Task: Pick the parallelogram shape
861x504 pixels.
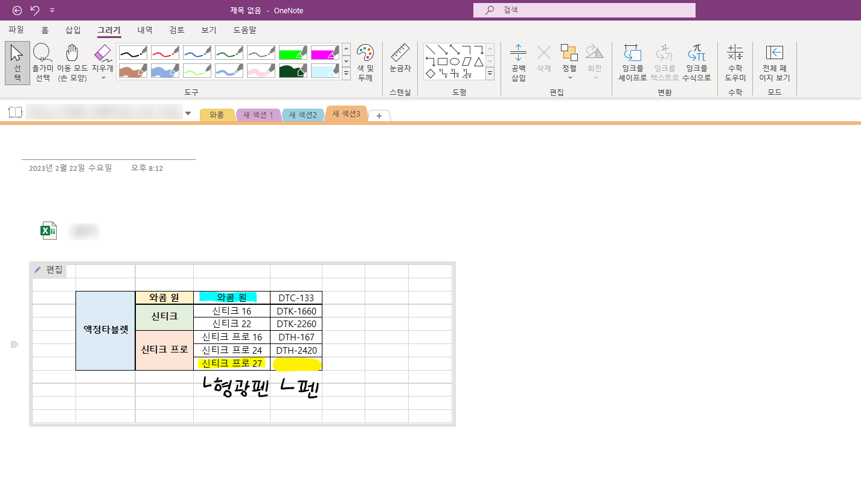Action: (x=467, y=62)
